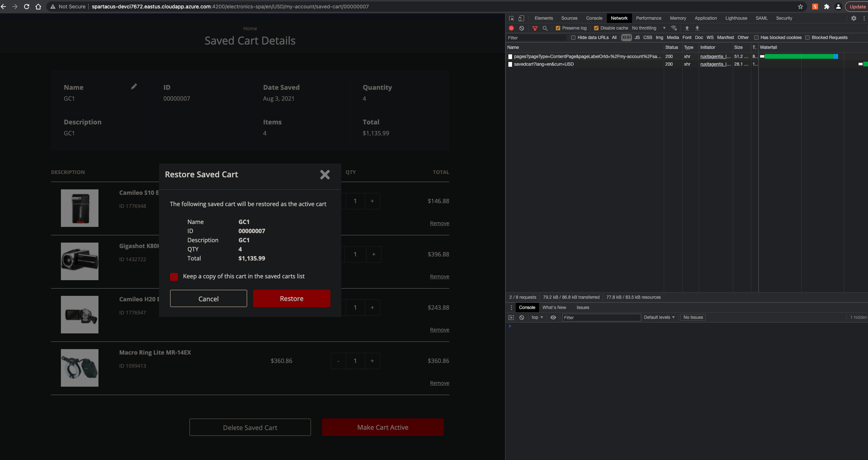868x460 pixels.
Task: Open the No throttling dropdown
Action: click(648, 28)
